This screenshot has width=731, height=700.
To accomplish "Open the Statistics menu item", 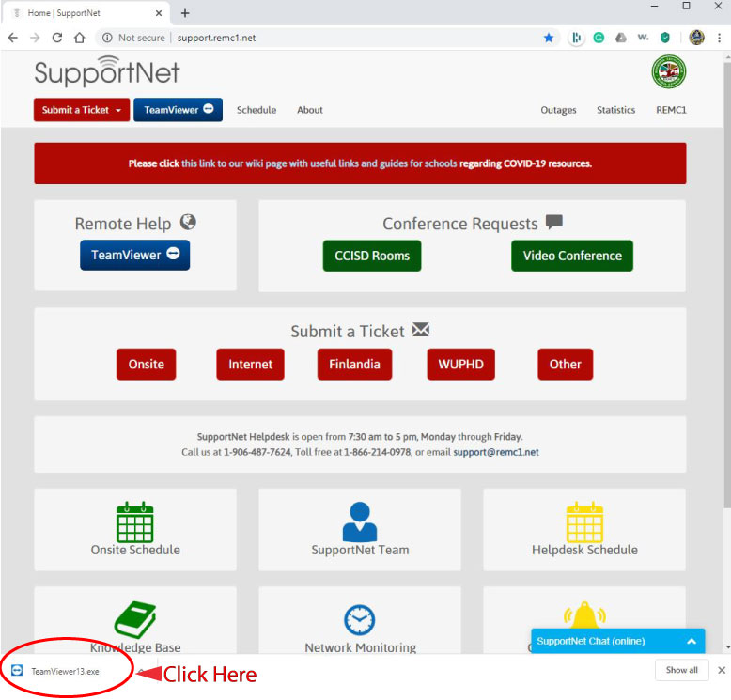I will (x=615, y=110).
